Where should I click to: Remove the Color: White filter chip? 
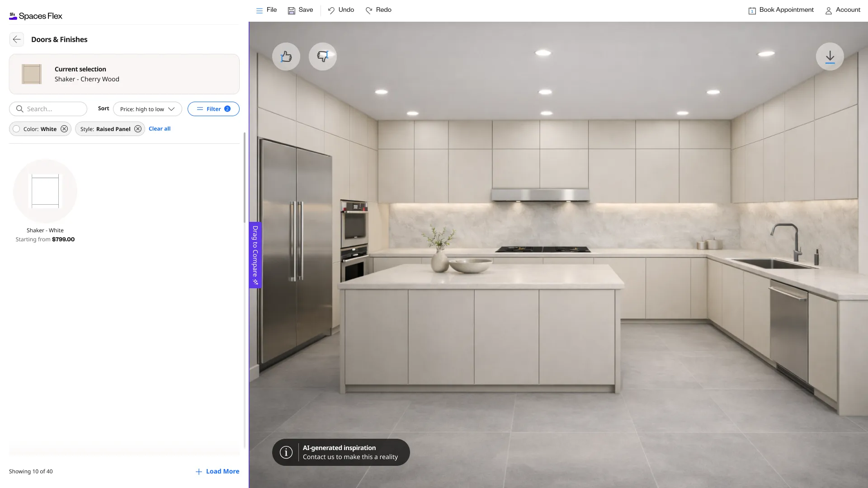(x=64, y=129)
